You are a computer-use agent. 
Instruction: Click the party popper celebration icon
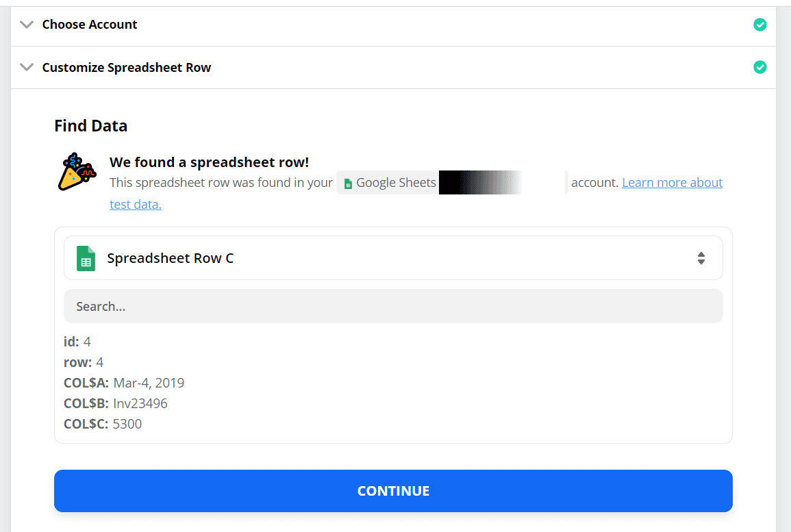[x=77, y=172]
